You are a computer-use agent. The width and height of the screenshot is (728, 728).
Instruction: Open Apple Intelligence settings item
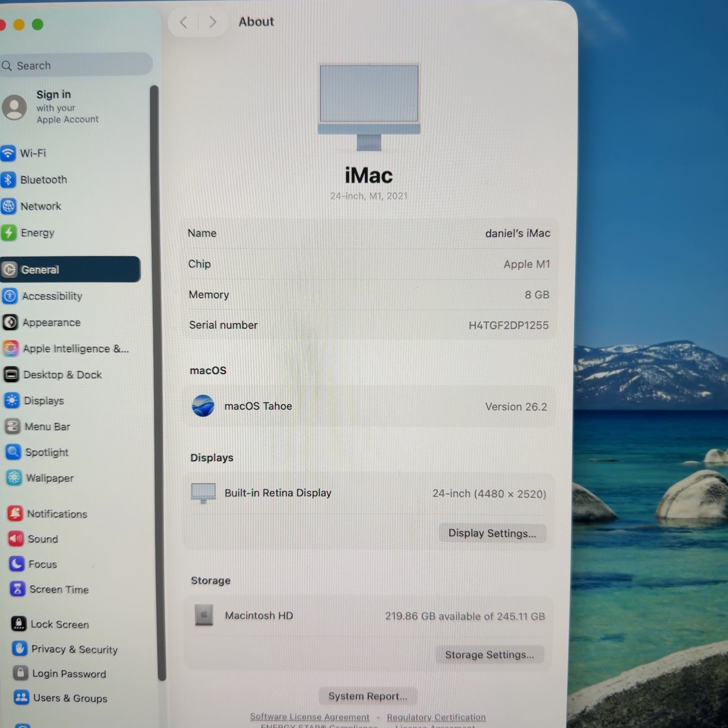click(75, 348)
